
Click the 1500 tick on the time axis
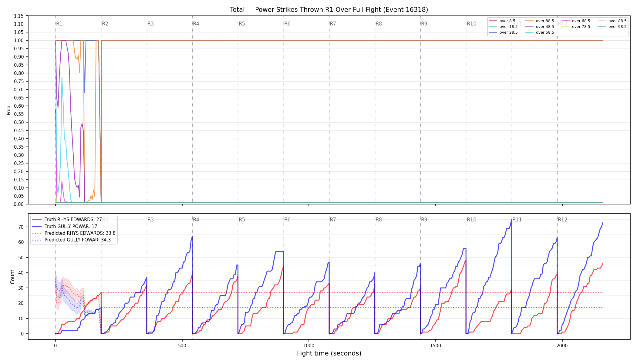click(436, 345)
